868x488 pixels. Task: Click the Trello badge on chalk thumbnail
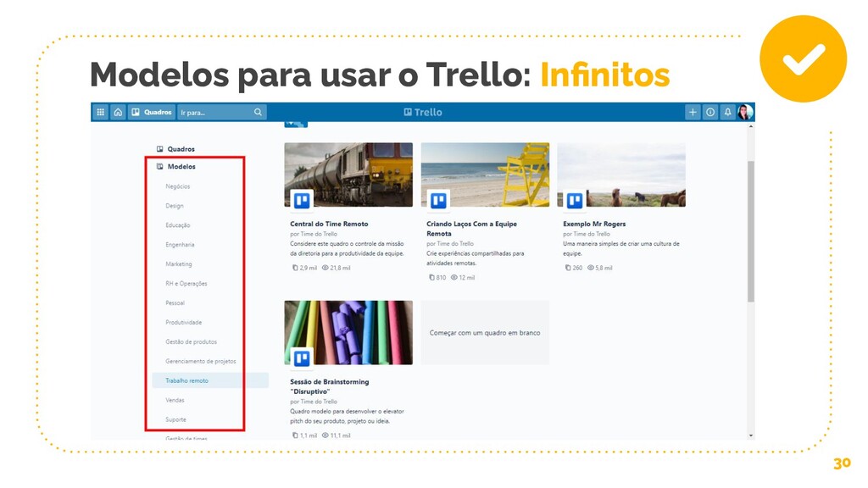tap(302, 358)
